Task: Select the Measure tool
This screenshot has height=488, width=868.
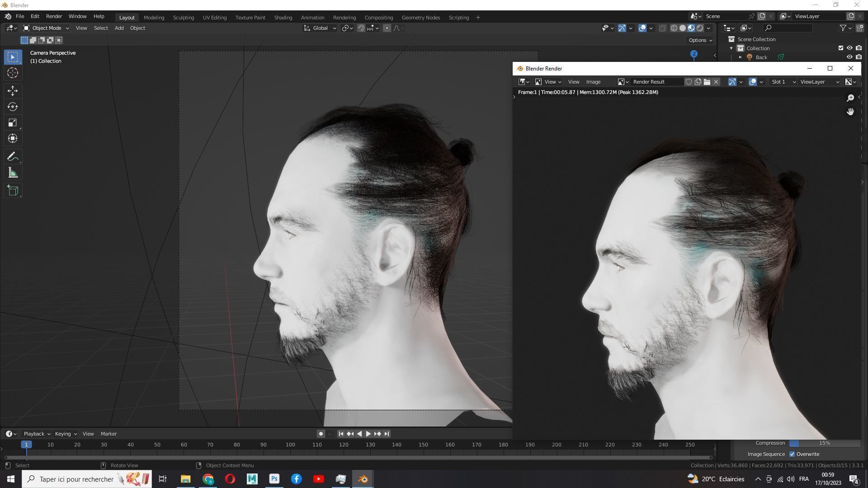Action: (x=13, y=173)
